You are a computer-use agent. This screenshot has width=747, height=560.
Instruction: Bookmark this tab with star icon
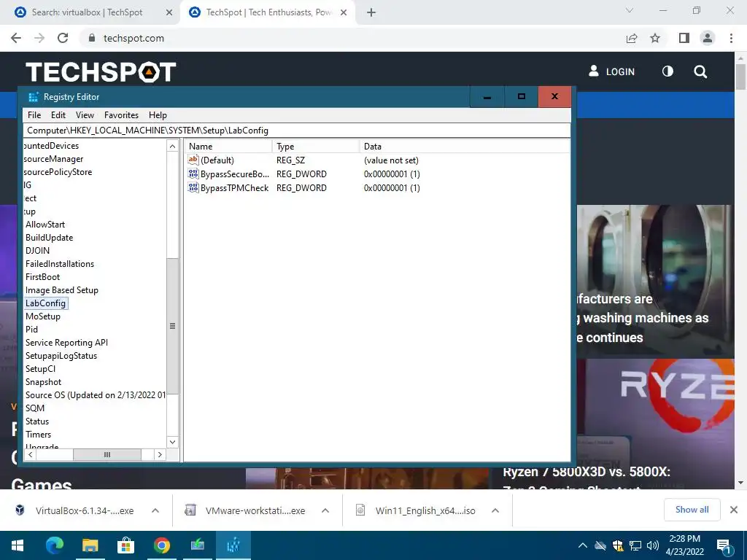[655, 38]
